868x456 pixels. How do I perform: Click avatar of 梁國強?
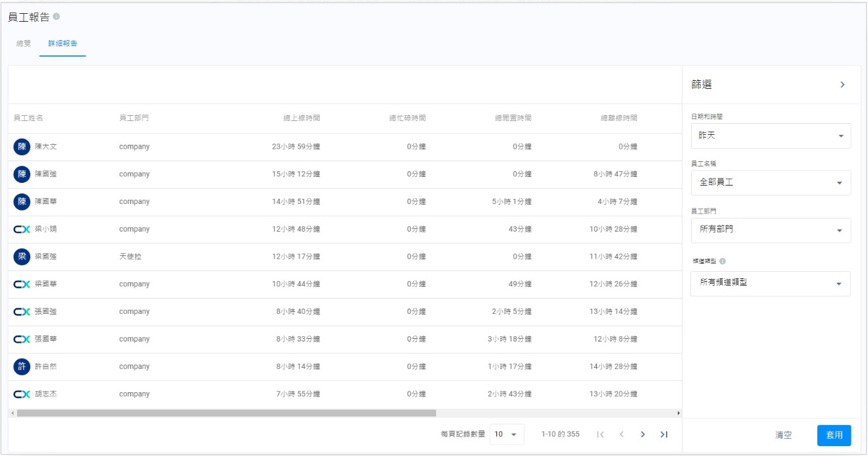(x=22, y=257)
